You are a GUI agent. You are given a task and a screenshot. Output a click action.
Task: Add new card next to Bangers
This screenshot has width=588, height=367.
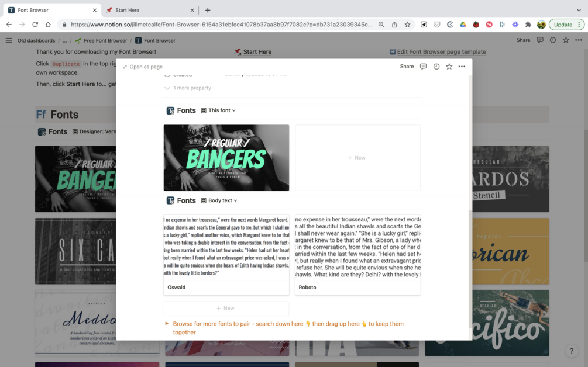[357, 158]
